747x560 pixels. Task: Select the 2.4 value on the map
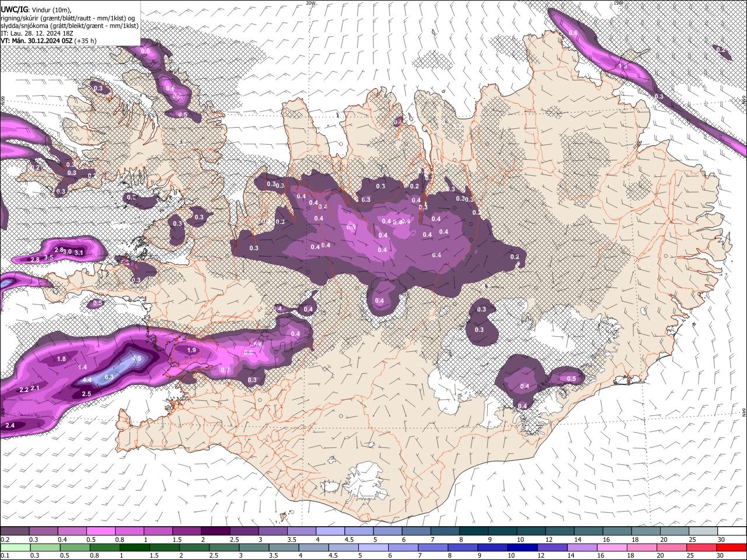pyautogui.click(x=10, y=426)
